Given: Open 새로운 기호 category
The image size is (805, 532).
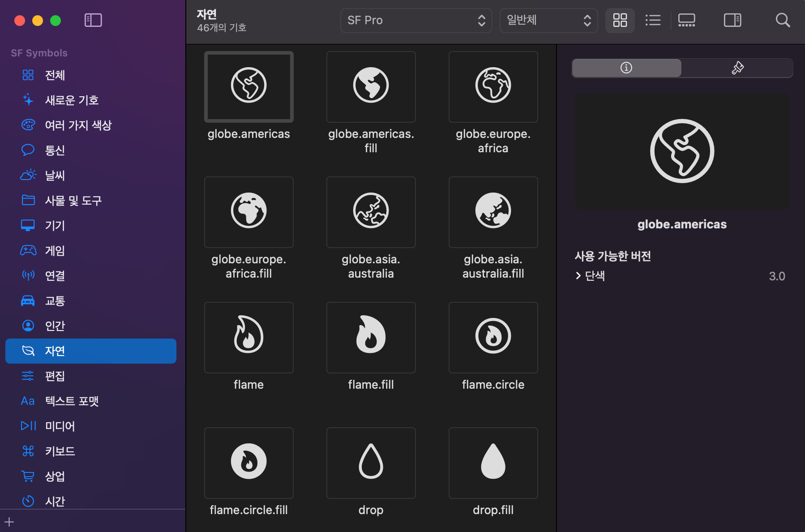Looking at the screenshot, I should pos(91,100).
